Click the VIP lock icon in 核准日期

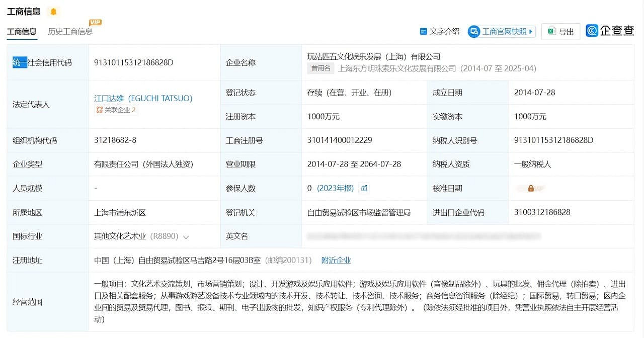tap(531, 188)
